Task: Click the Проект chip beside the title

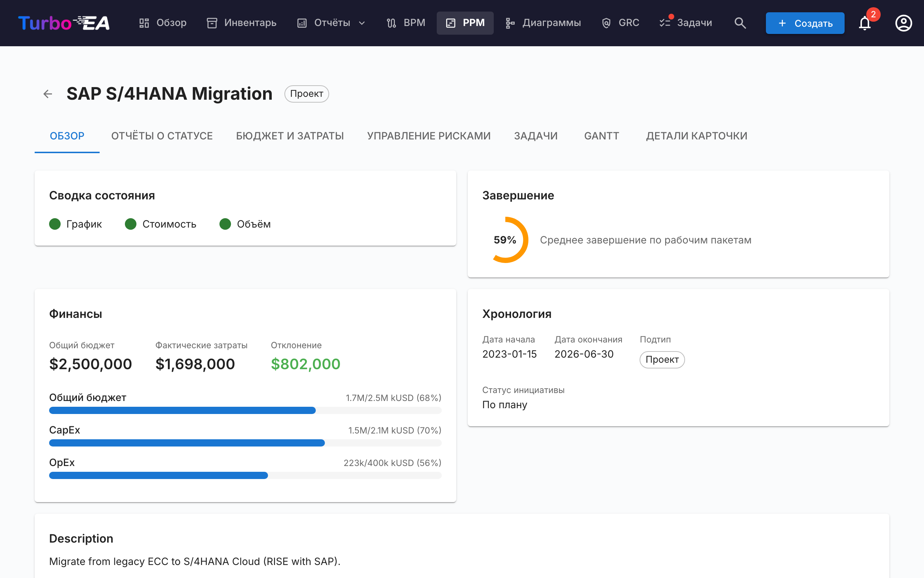Action: coord(306,94)
